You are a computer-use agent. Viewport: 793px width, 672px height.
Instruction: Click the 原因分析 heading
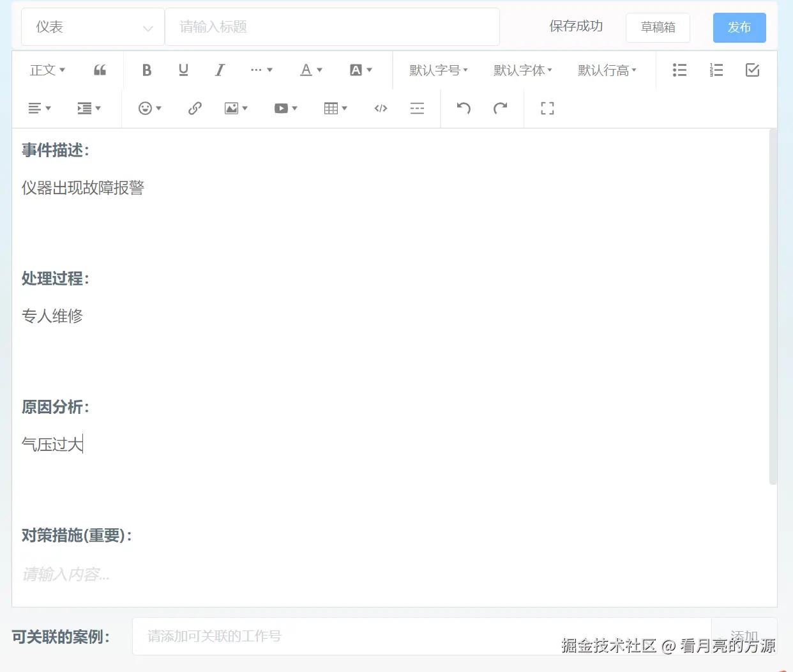pyautogui.click(x=56, y=407)
